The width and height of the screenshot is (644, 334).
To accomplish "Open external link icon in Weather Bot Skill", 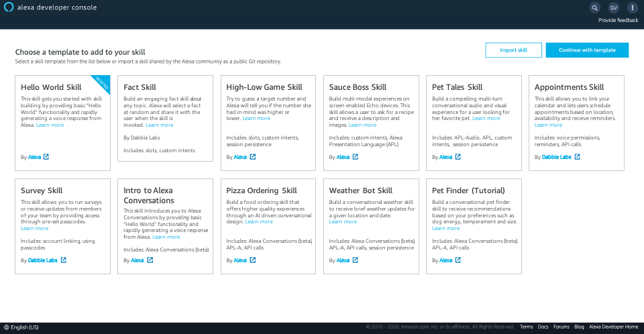I will tap(356, 260).
